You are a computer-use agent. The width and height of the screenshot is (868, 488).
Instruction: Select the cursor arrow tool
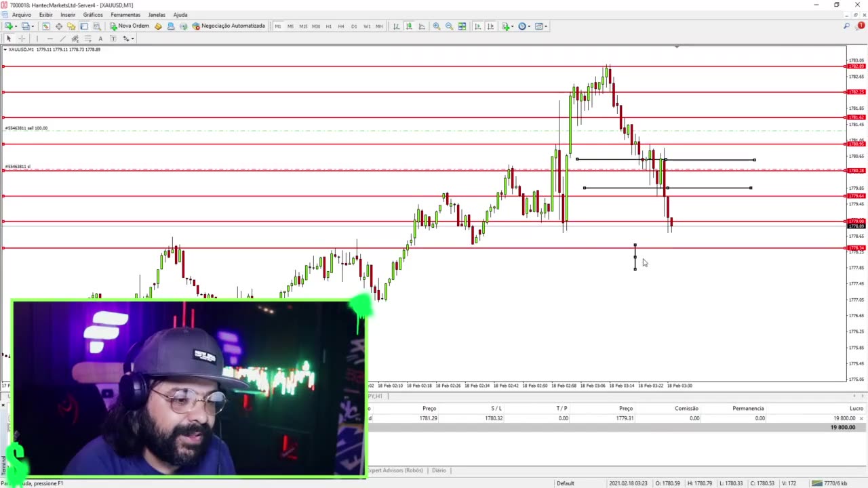coord(9,39)
